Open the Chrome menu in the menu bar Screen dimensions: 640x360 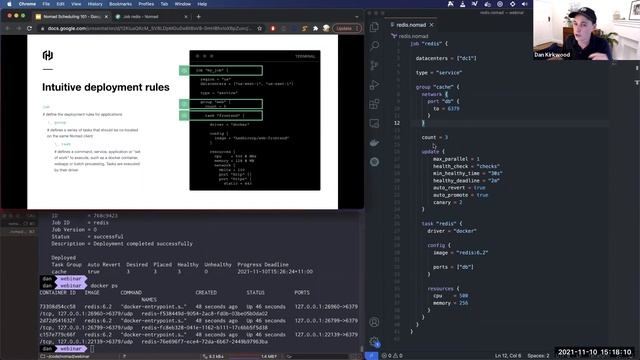coord(27,4)
